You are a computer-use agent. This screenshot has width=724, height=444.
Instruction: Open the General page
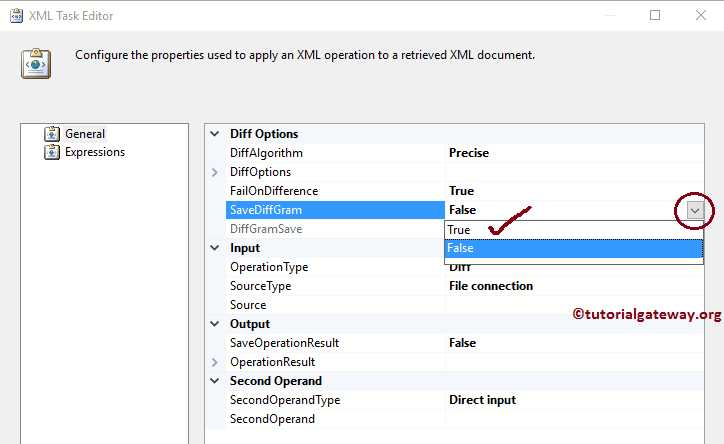click(85, 134)
